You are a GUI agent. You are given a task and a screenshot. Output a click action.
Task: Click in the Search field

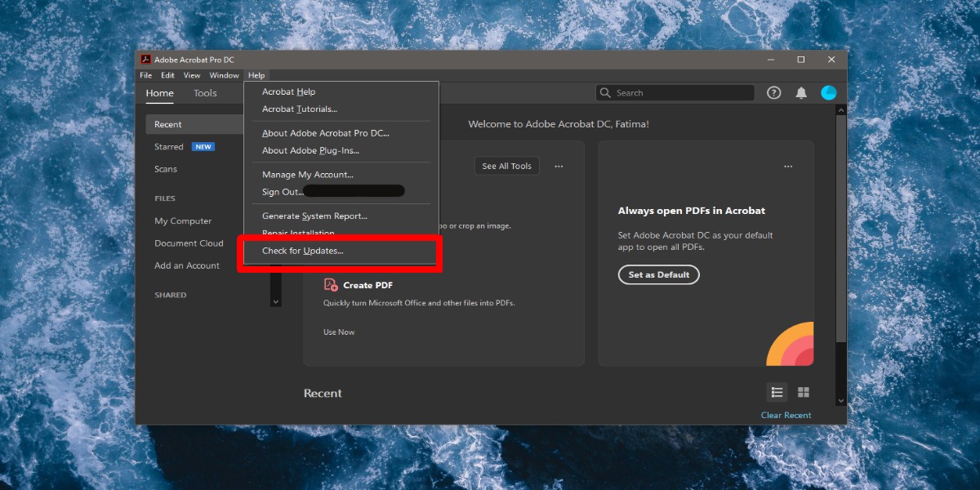tap(675, 93)
